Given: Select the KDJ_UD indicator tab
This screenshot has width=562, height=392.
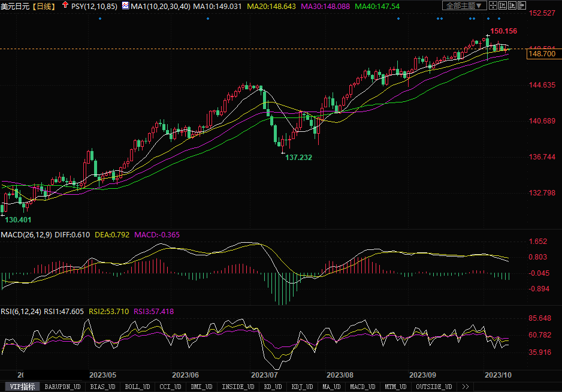Looking at the screenshot, I should point(303,387).
